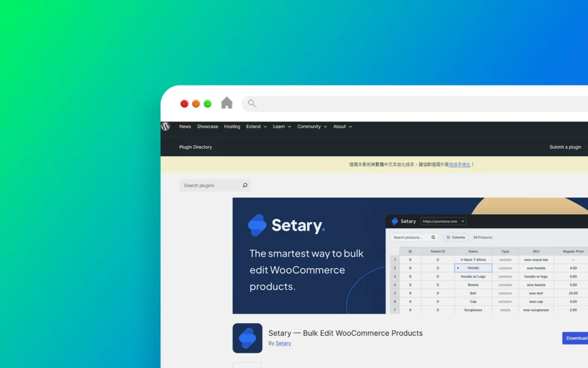Viewport: 588px width, 368px height.
Task: Click the woo-vneck-tee SKU cell
Action: coord(536,260)
